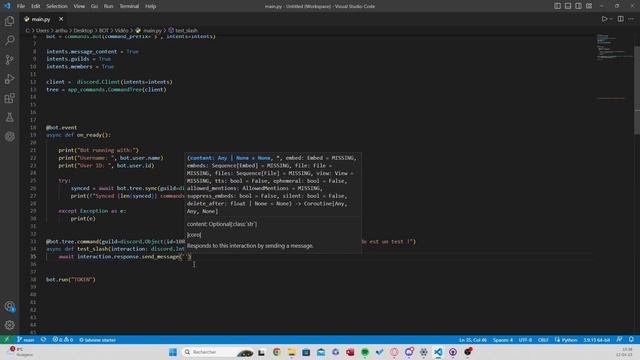The height and width of the screenshot is (360, 640).
Task: Click the Synchronize Changes status bar icon
Action: coord(43,340)
